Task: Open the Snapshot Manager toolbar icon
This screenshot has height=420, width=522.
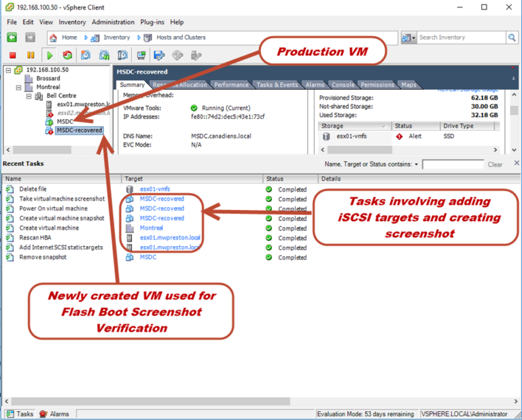Action: click(x=122, y=55)
